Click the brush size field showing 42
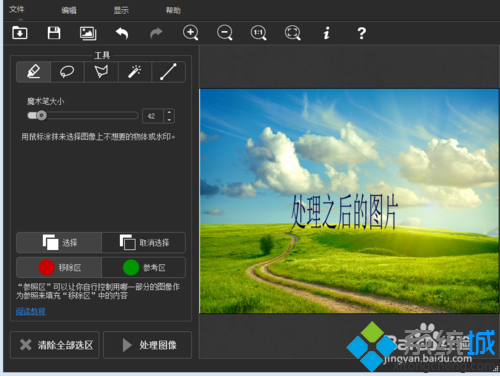Viewport: 500px width, 376px height. [153, 116]
